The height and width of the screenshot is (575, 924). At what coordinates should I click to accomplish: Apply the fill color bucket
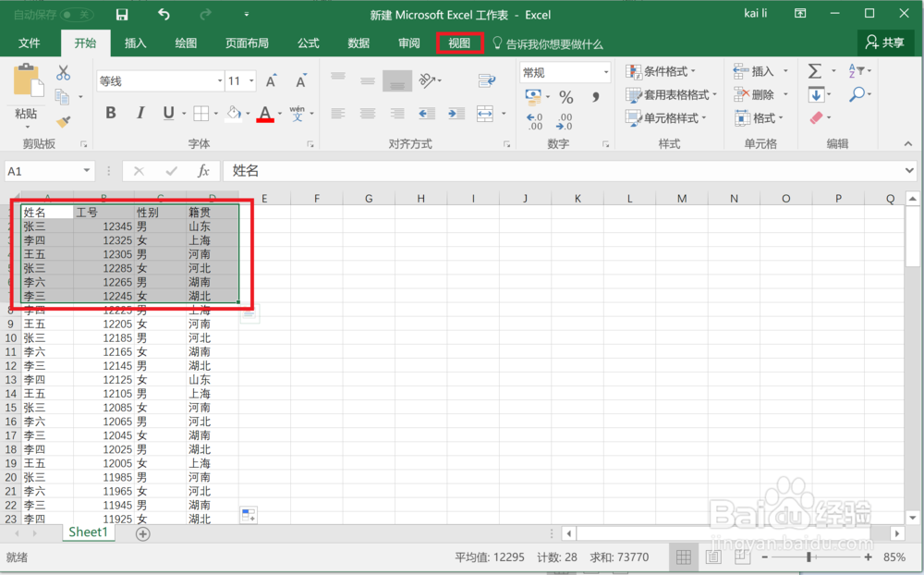click(x=234, y=113)
